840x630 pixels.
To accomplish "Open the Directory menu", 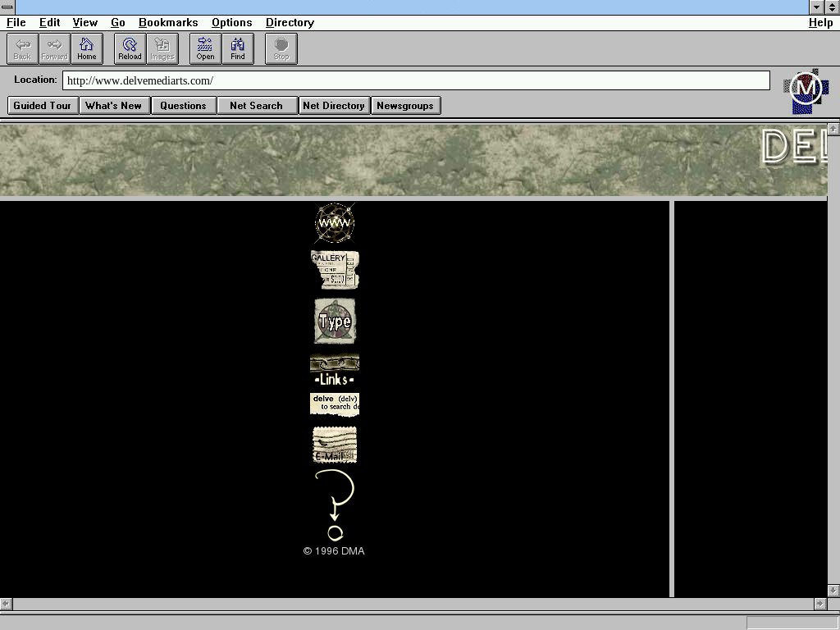I will 290,23.
